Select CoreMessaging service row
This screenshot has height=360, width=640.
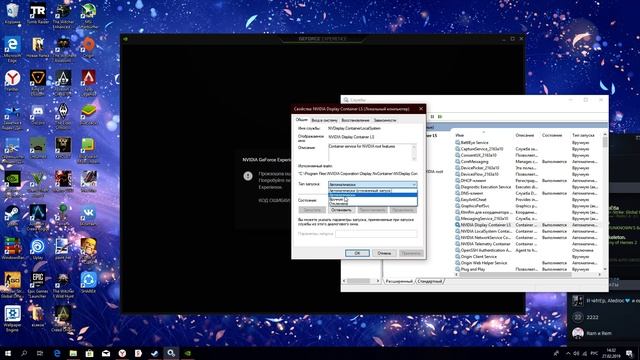(x=527, y=162)
